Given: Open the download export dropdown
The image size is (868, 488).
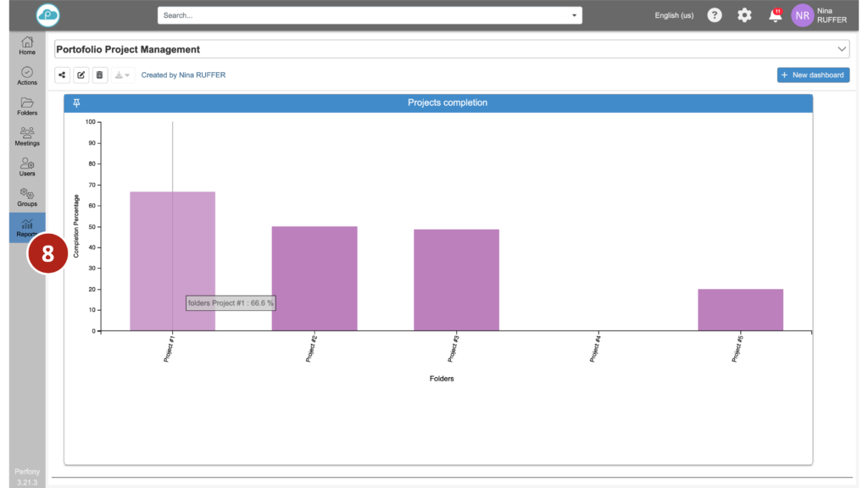Looking at the screenshot, I should click(122, 75).
